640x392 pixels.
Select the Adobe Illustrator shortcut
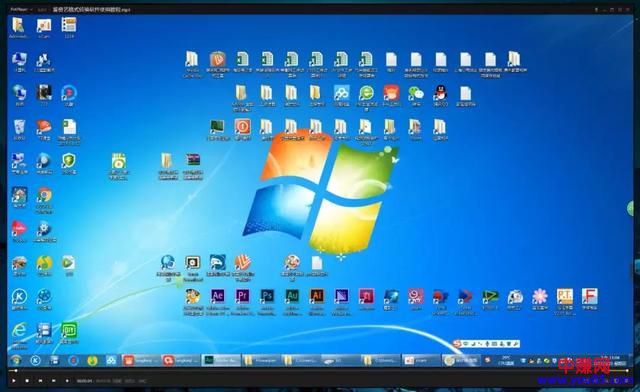tap(317, 296)
